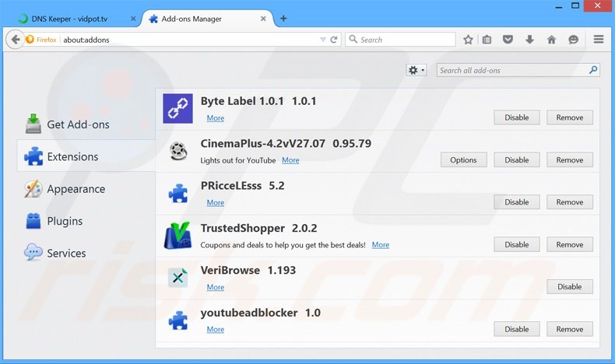Reload the page with the refresh icon
The width and height of the screenshot is (615, 364).
(x=334, y=40)
